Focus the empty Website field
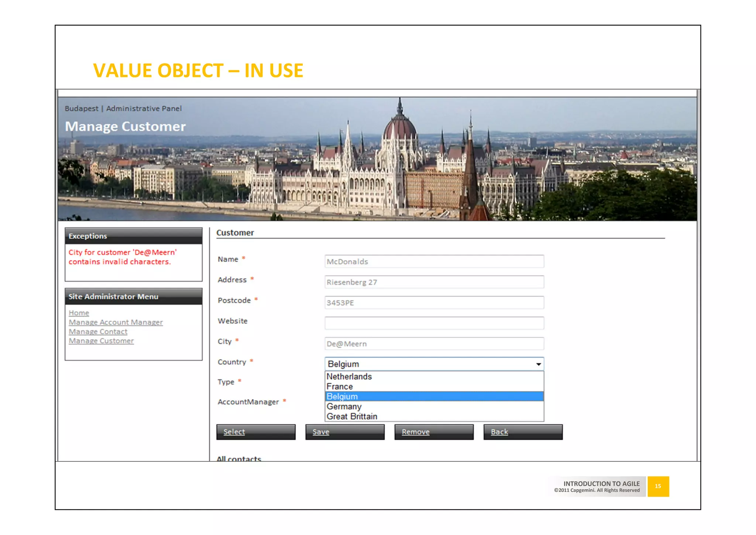756x535 pixels. 434,323
